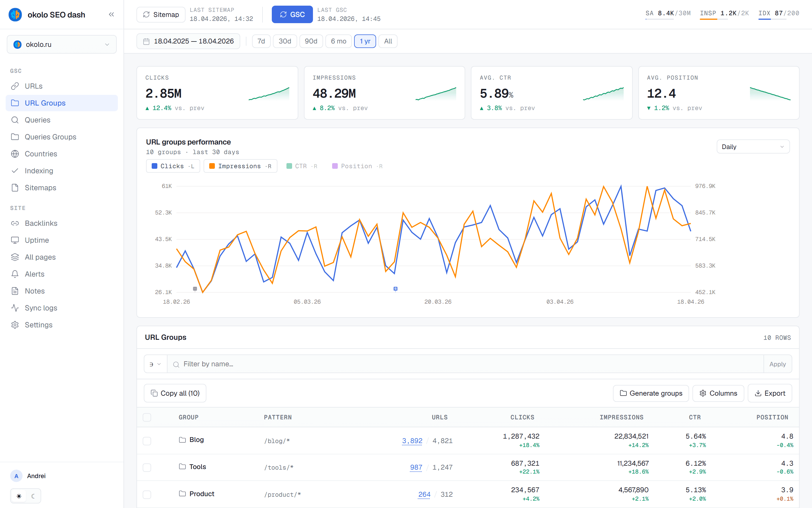Open the 264 URLs link in Product row
This screenshot has height=508, width=812.
pyautogui.click(x=424, y=494)
